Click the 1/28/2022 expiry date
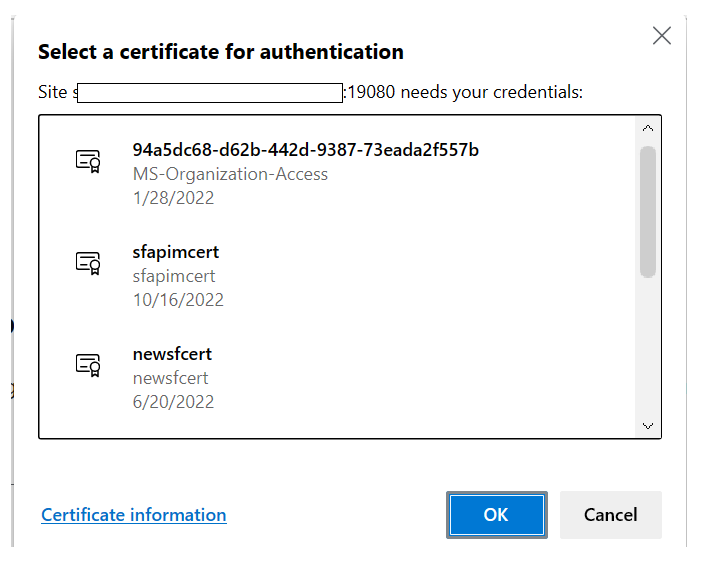 pos(173,198)
